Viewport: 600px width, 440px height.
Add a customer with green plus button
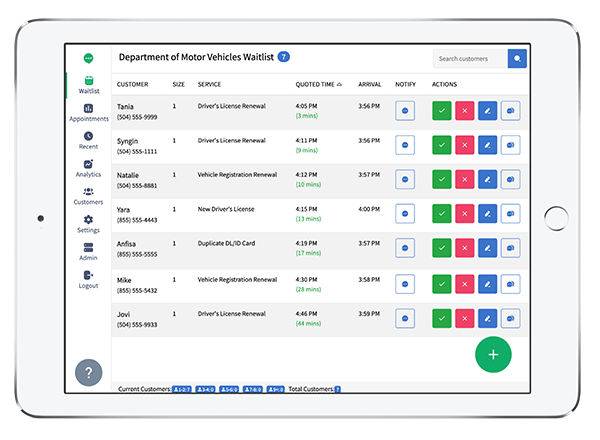pos(493,354)
